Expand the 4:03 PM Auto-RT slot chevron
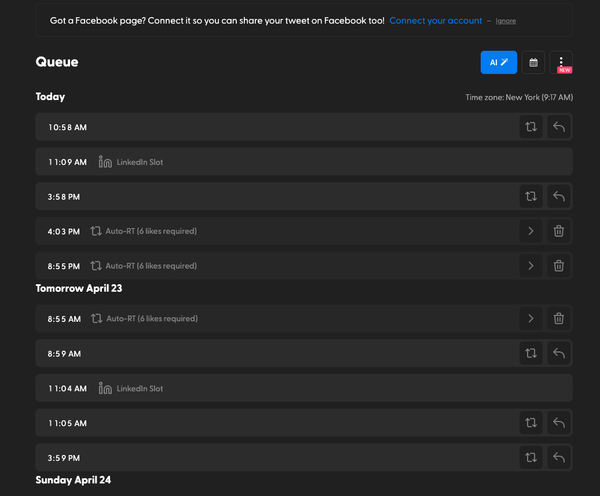The height and width of the screenshot is (496, 600). click(530, 231)
